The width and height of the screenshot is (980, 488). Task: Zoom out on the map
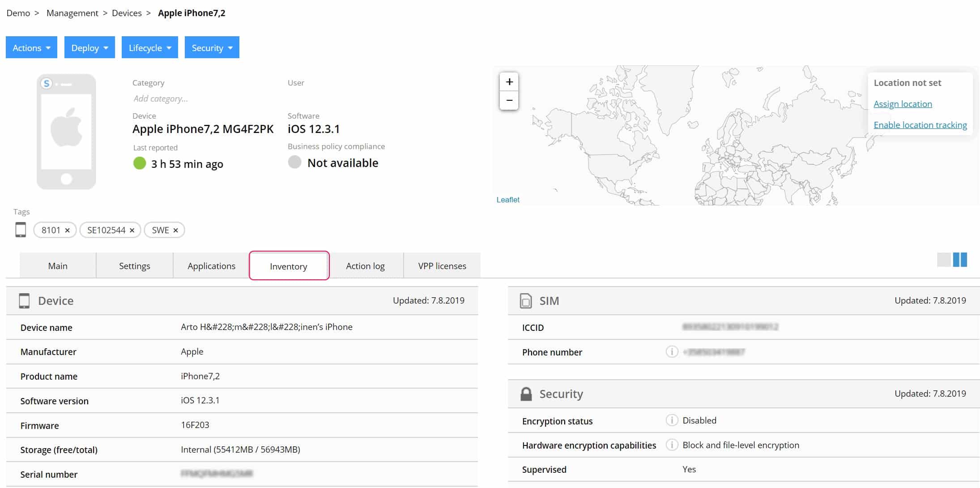pos(509,100)
